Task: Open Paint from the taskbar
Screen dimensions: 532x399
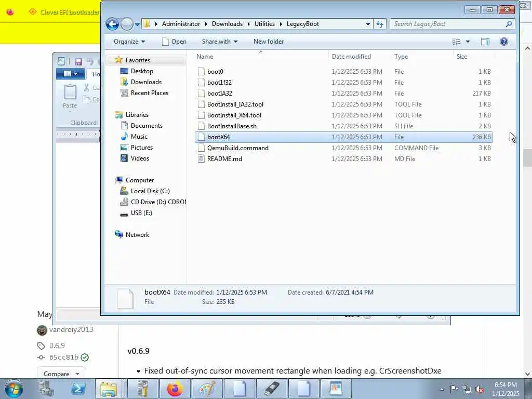Action: pyautogui.click(x=207, y=389)
